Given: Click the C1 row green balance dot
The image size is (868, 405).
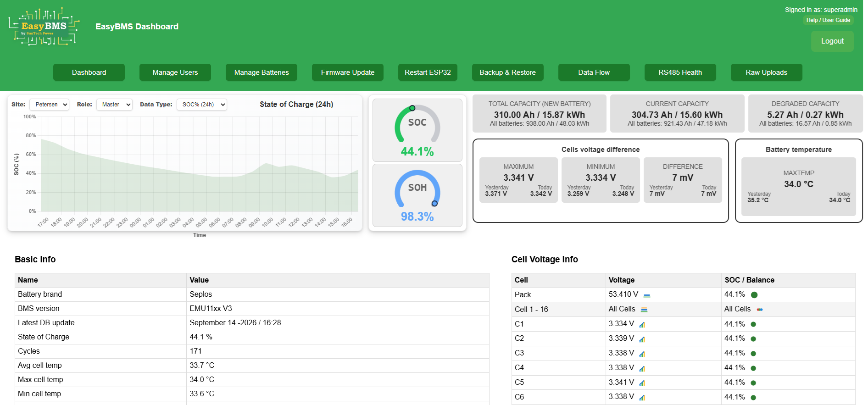Looking at the screenshot, I should (753, 324).
